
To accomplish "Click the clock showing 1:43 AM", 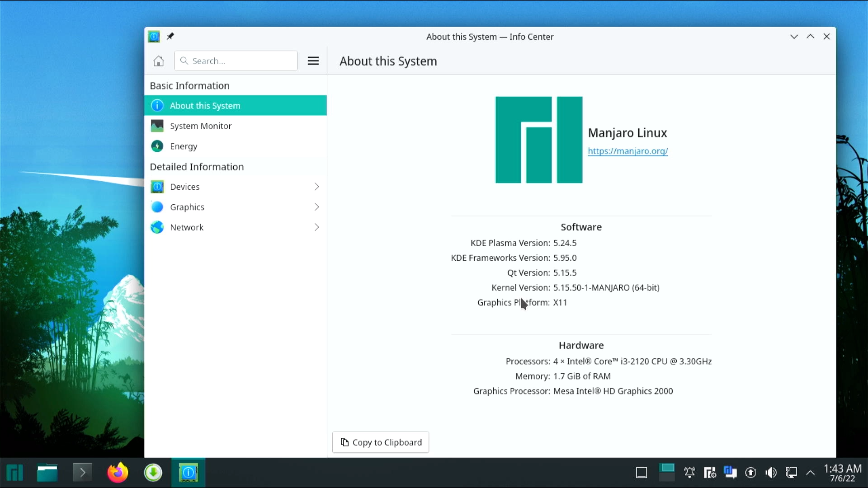I will [843, 469].
